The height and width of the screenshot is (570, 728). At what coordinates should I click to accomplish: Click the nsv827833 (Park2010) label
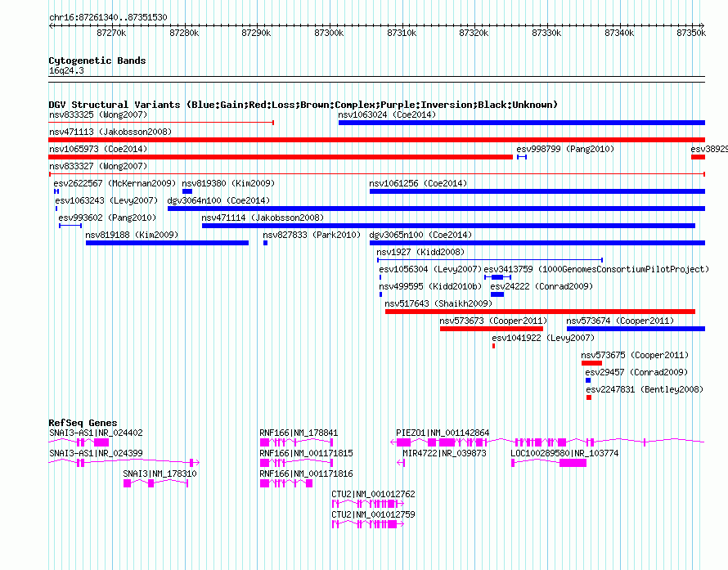point(312,235)
